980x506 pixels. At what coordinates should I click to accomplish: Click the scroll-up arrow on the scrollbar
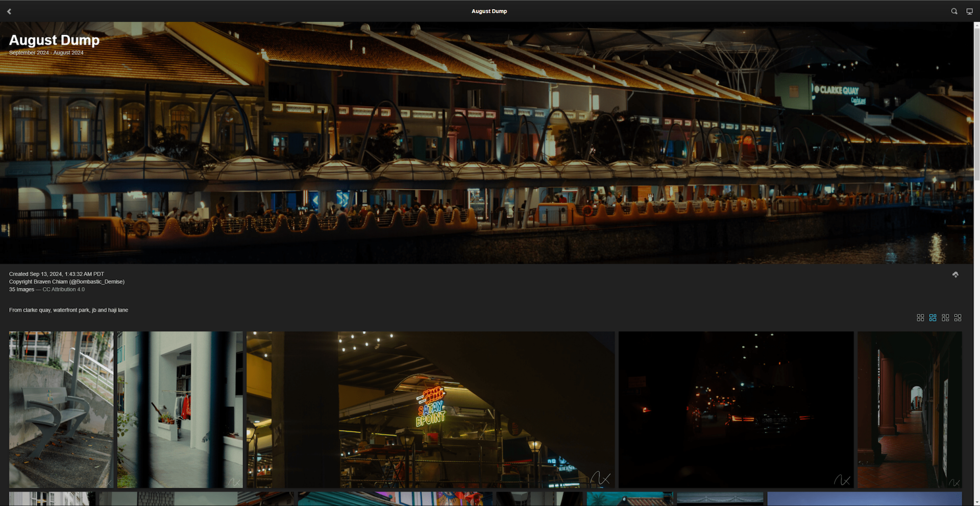click(x=976, y=25)
